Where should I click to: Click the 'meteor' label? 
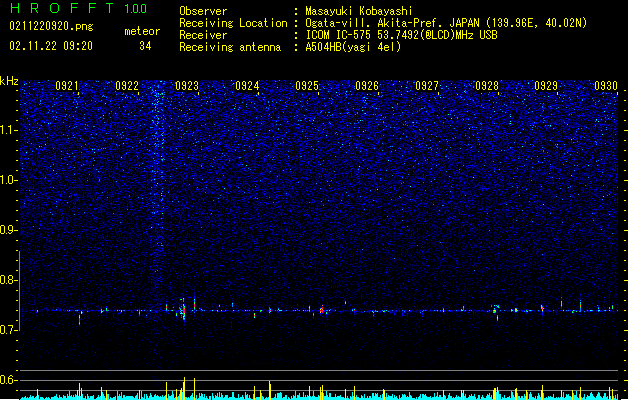point(142,31)
